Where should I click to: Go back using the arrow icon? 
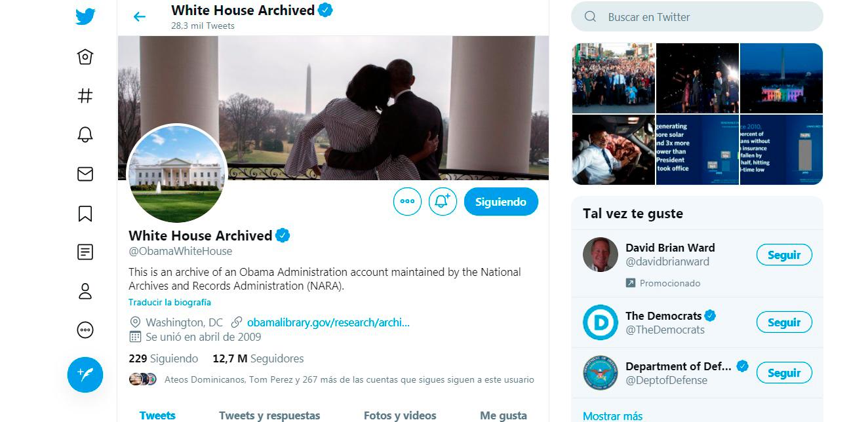(x=140, y=17)
